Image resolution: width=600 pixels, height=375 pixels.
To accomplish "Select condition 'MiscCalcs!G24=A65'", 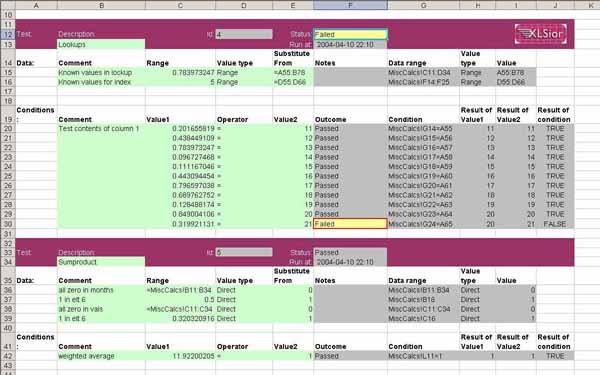I will coord(423,224).
